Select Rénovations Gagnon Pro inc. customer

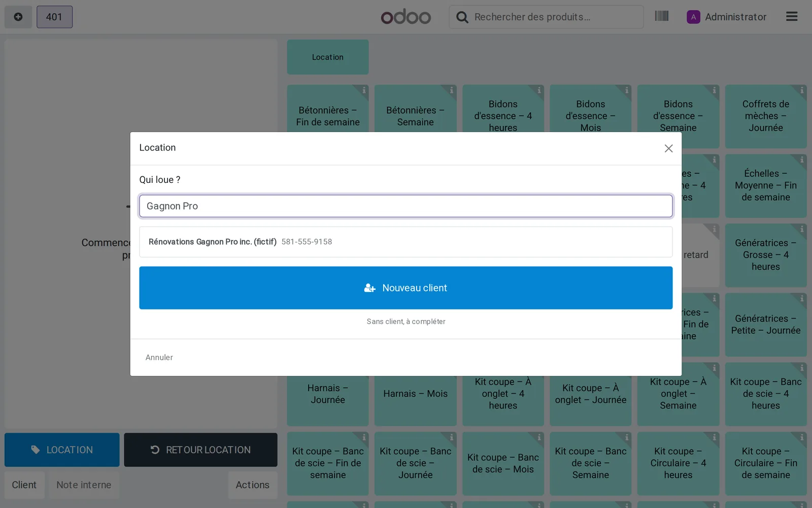pos(406,242)
